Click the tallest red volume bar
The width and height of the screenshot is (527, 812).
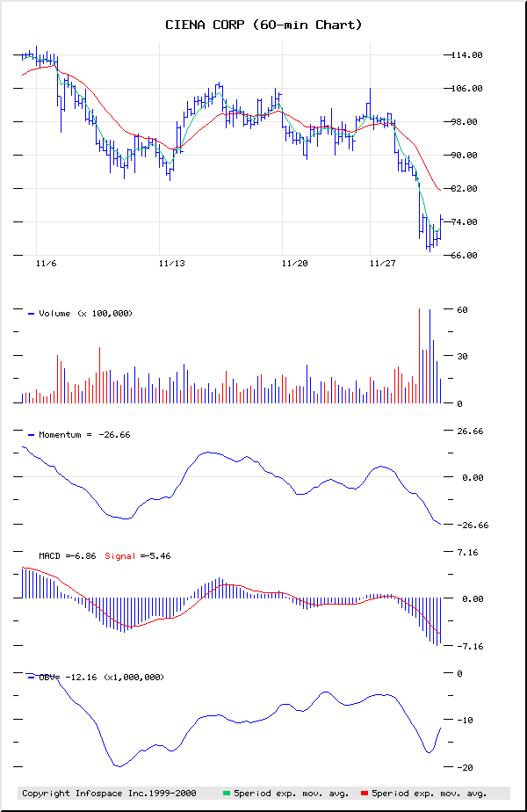point(419,356)
